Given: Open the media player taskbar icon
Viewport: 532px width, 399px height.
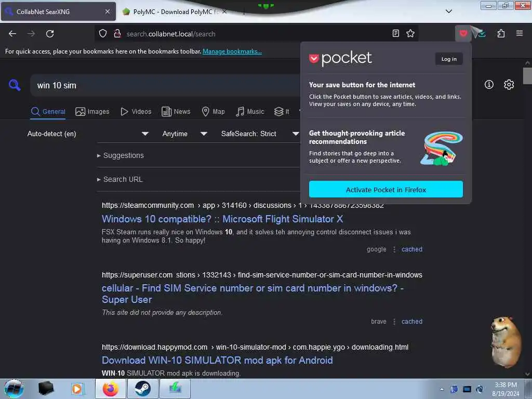Looking at the screenshot, I should tap(77, 389).
